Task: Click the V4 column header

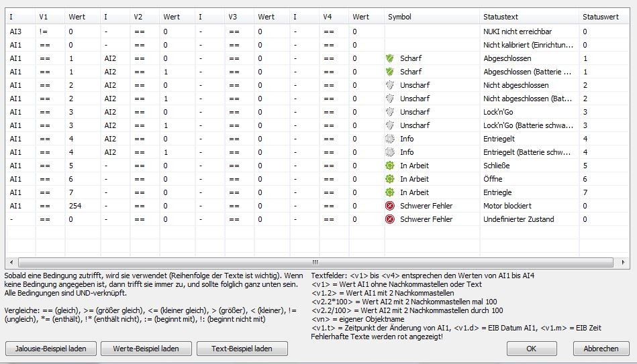Action: tap(334, 17)
